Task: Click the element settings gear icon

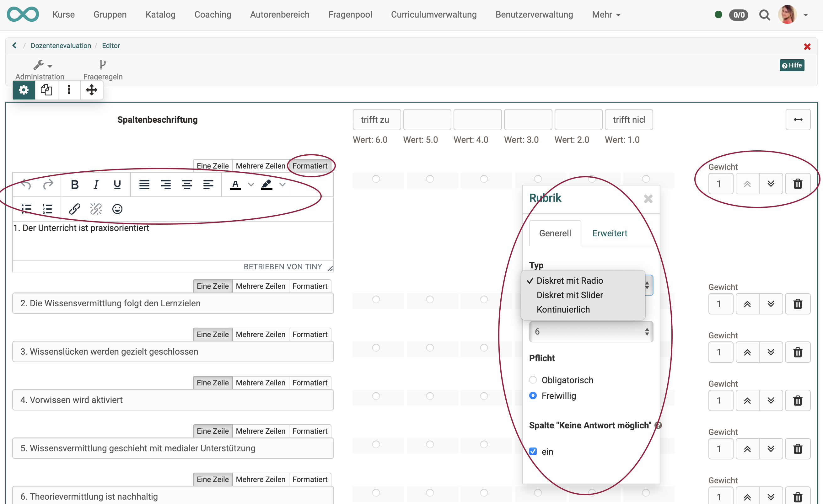Action: point(23,89)
